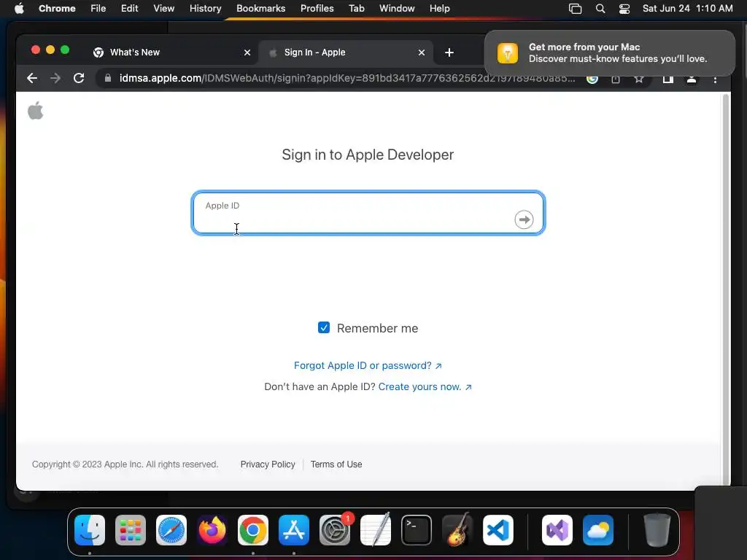
Task: Click Create yours now link
Action: pos(425,386)
